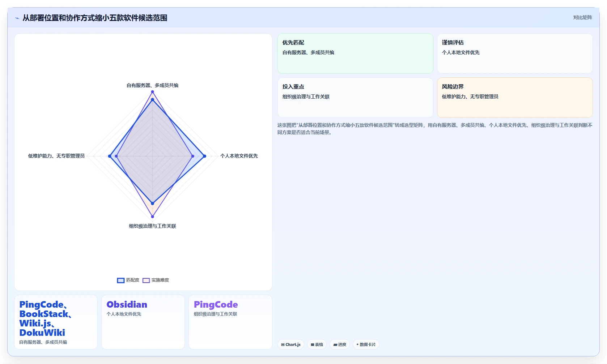Click 自有服务器、多成员共编 in the 优先匹配 card
The width and height of the screenshot is (607, 364).
tap(308, 52)
